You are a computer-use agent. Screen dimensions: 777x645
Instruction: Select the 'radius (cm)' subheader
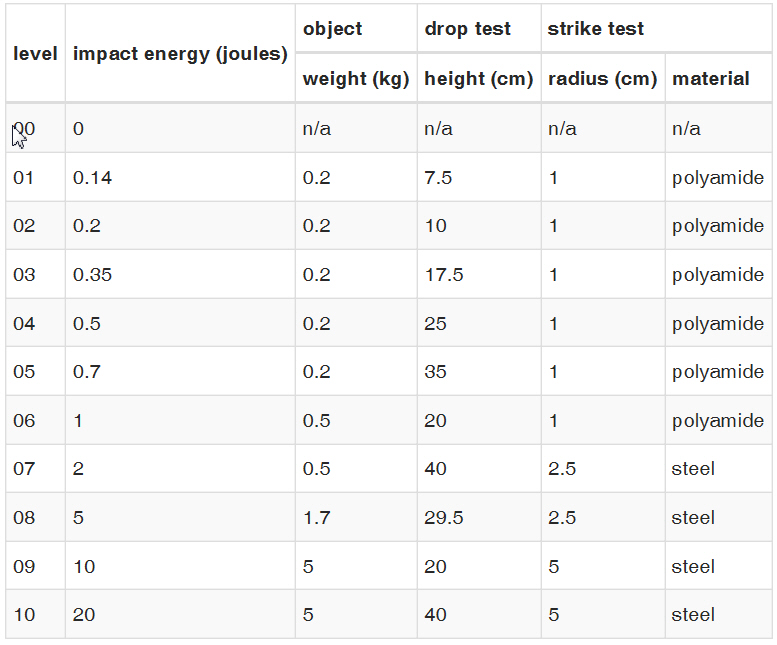pos(603,79)
